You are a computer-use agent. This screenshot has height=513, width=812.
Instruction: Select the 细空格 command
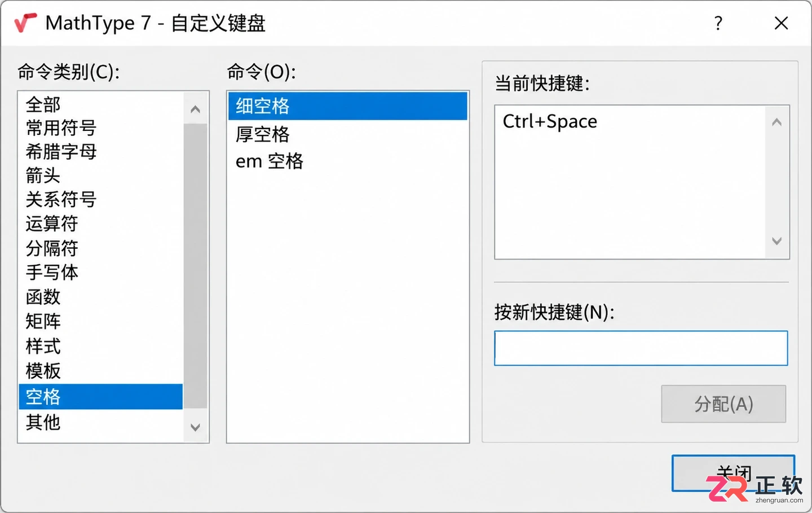click(x=348, y=106)
